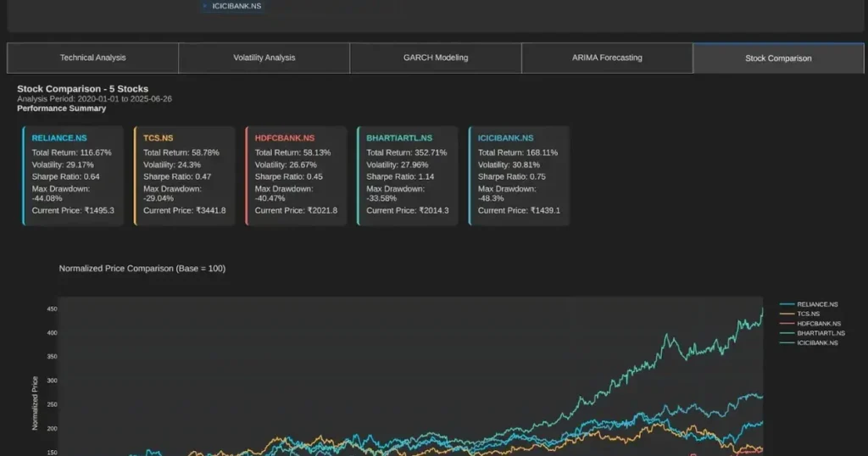Click the Performance Summary heading
This screenshot has width=868, height=456.
[x=61, y=108]
